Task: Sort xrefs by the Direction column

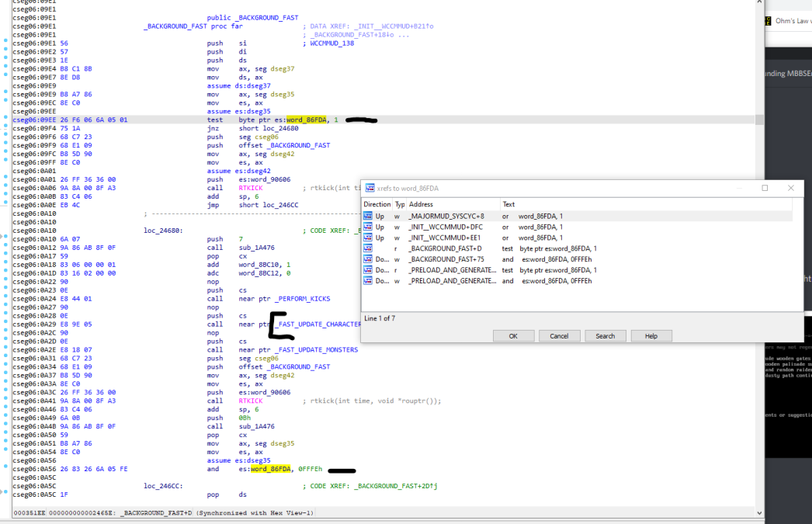Action: pos(377,204)
